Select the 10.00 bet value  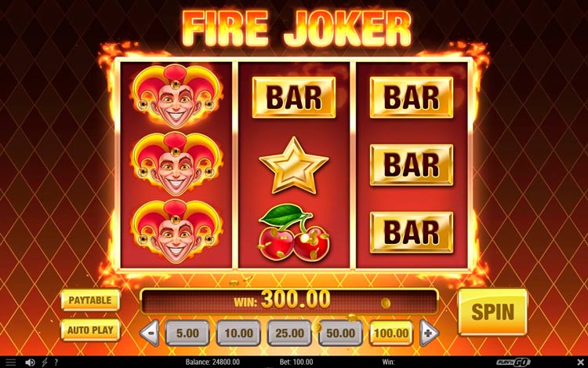tap(238, 333)
